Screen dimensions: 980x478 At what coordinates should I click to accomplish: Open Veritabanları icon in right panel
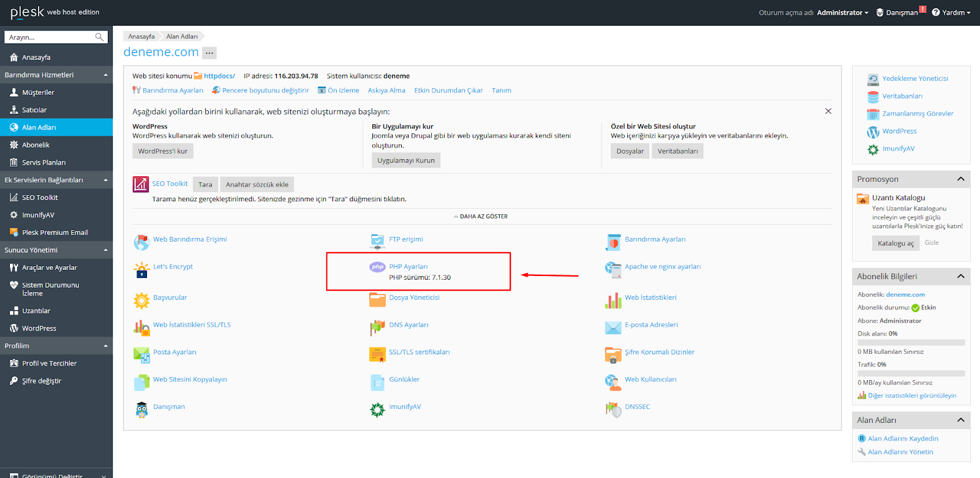(x=873, y=97)
